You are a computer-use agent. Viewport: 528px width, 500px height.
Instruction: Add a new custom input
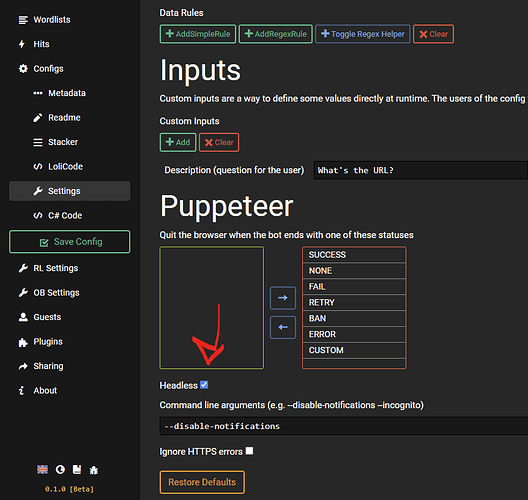[178, 142]
